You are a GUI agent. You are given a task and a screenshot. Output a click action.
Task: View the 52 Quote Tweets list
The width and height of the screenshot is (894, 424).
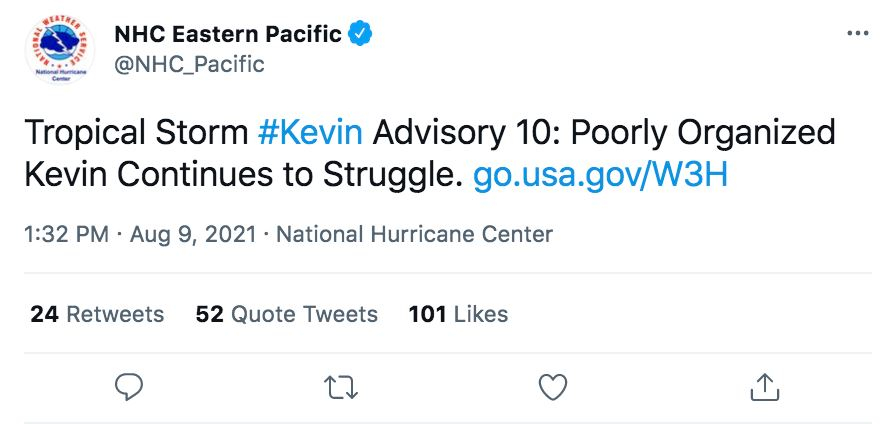[287, 314]
